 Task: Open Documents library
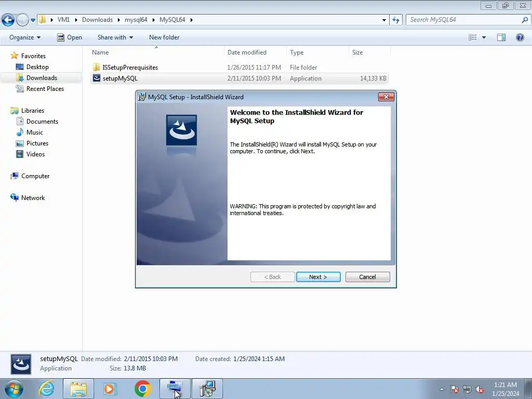(42, 121)
